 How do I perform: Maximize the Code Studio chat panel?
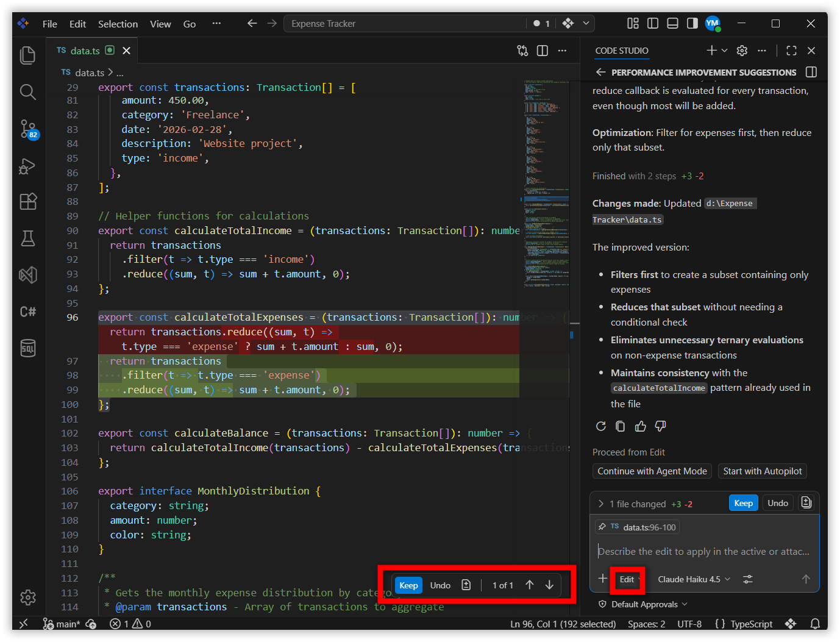coord(791,51)
